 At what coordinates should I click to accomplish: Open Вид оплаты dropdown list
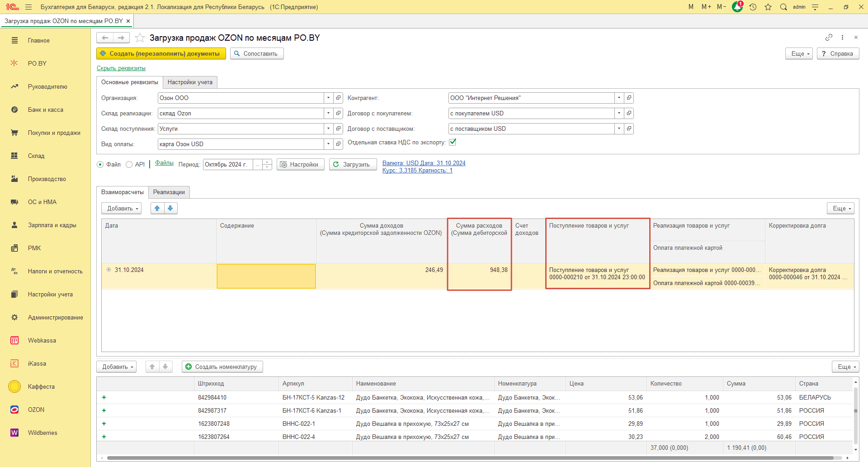[329, 144]
